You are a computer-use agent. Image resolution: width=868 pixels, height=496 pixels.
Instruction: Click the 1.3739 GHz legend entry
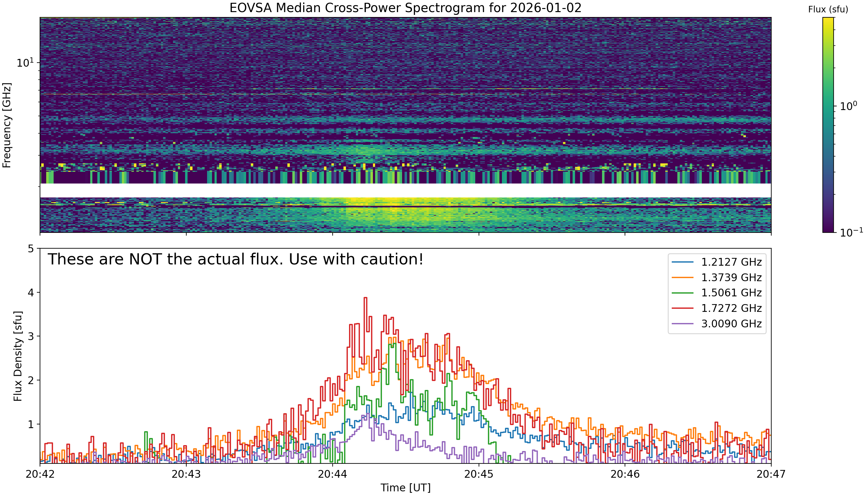click(717, 277)
